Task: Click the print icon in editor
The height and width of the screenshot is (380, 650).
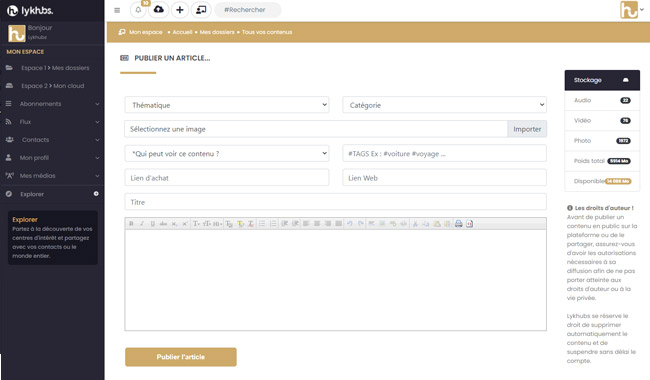Action: click(x=458, y=224)
